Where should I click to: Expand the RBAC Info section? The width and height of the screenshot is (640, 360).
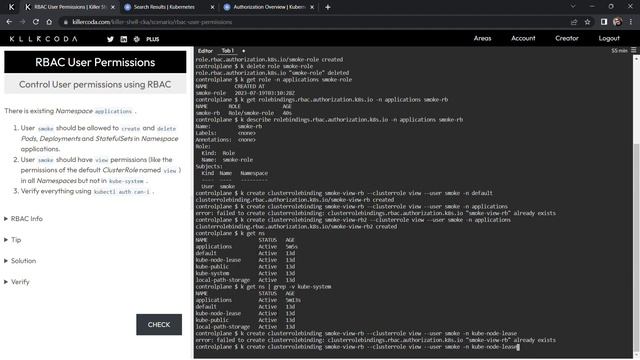(x=23, y=219)
